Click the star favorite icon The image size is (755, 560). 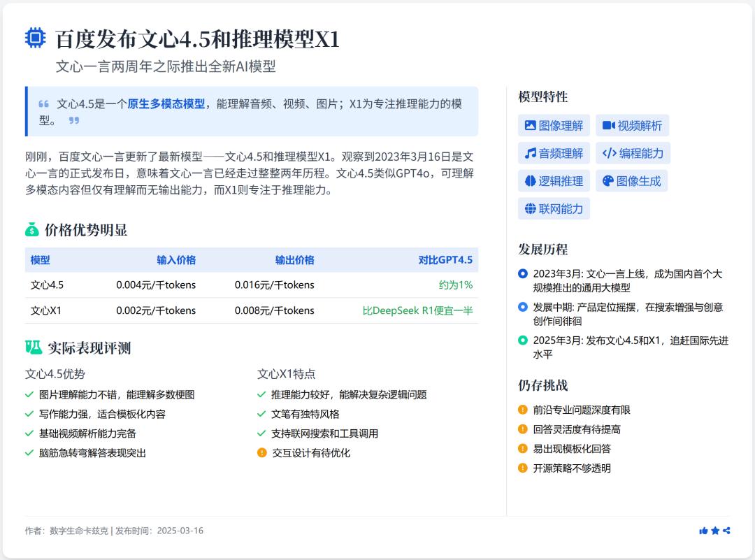(715, 531)
